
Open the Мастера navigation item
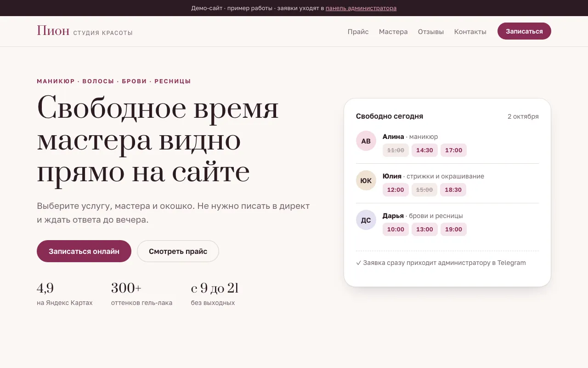(393, 32)
